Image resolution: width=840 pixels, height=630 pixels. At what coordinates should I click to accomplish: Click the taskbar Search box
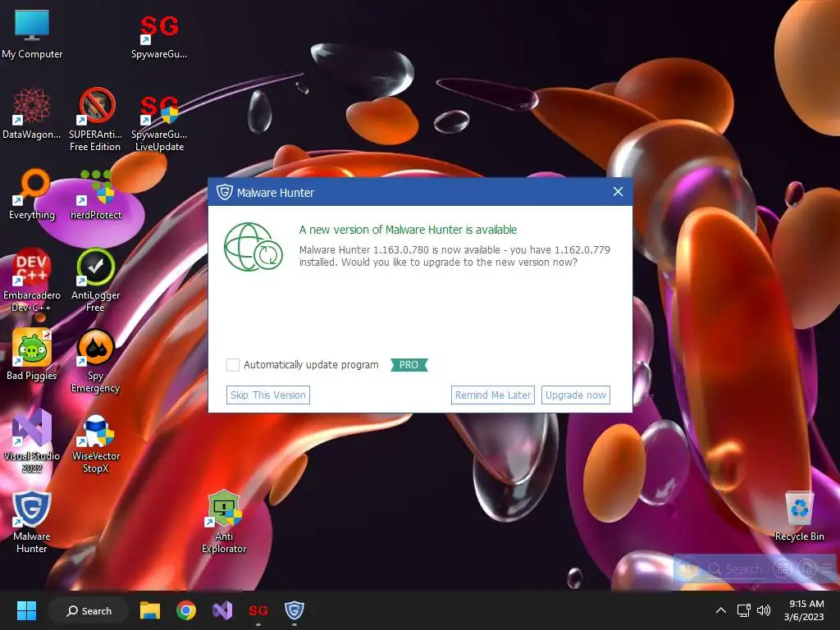click(89, 610)
